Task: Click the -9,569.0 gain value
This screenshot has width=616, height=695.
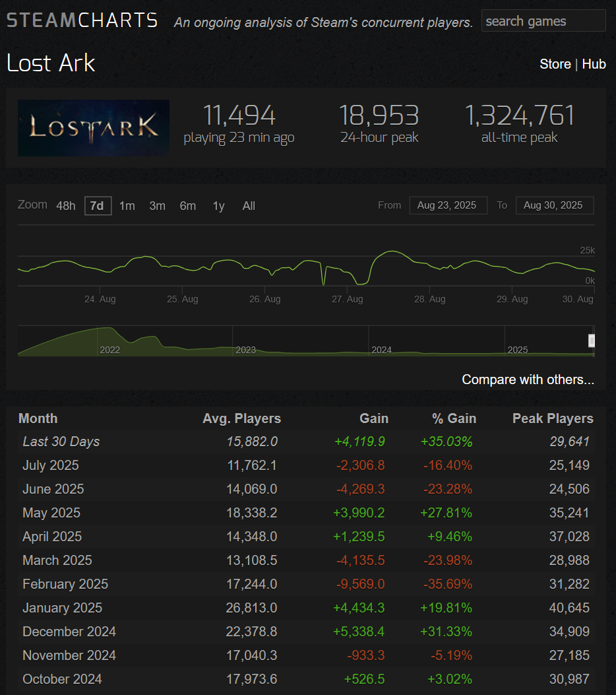Action: click(x=361, y=583)
